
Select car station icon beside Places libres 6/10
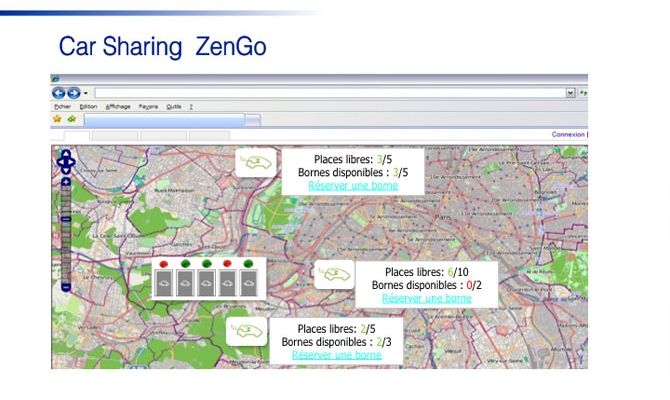[335, 274]
